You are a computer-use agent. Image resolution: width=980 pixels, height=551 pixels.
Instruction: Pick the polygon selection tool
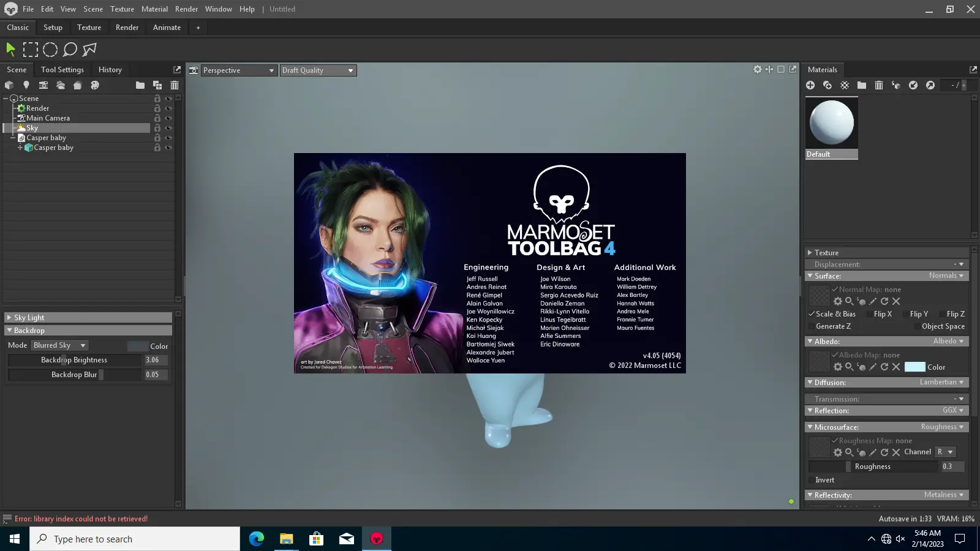pos(90,50)
